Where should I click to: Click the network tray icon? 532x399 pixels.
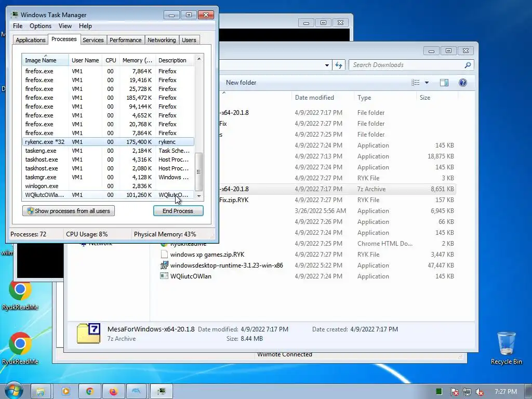pyautogui.click(x=467, y=392)
